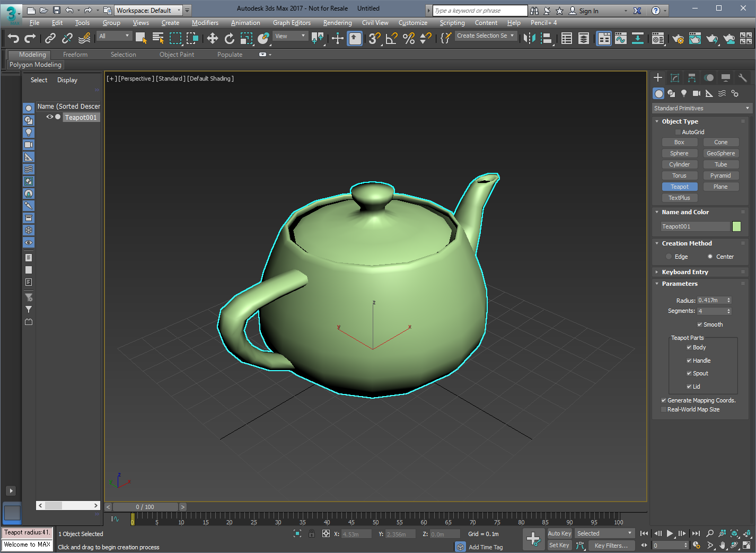Switch to Lights category icon
Screen dimensions: 756x553
click(x=684, y=93)
